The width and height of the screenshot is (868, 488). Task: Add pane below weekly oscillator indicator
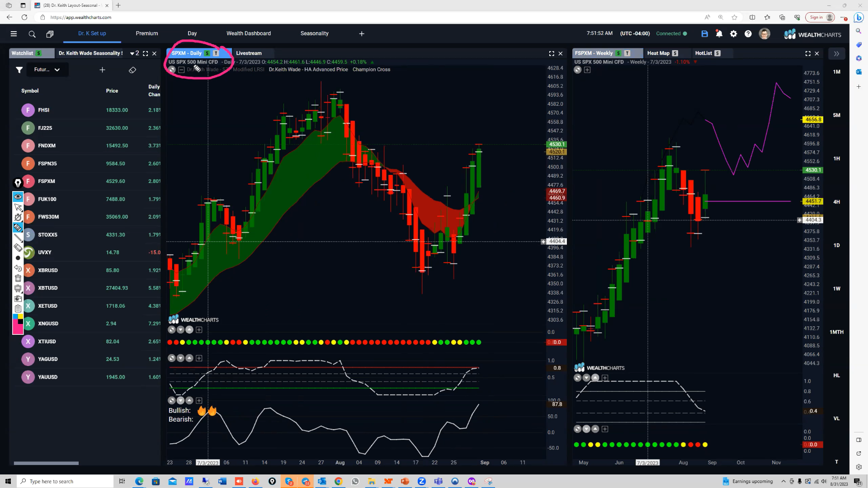point(605,429)
